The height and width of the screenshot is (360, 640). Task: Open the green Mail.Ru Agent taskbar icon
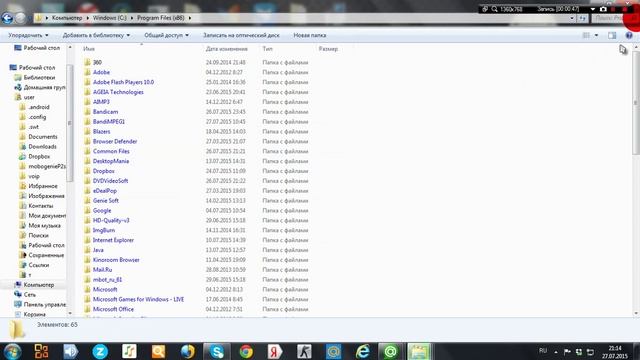coord(390,351)
